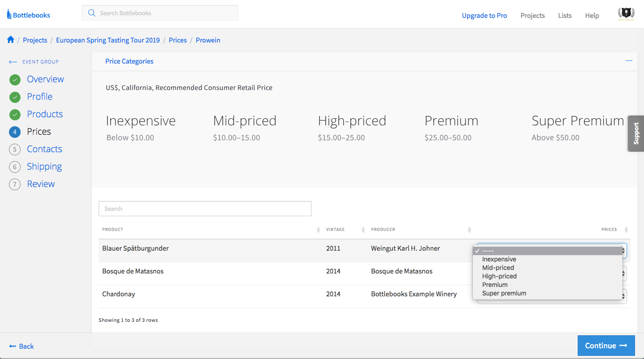Open Prices breadcrumb link

pos(178,40)
